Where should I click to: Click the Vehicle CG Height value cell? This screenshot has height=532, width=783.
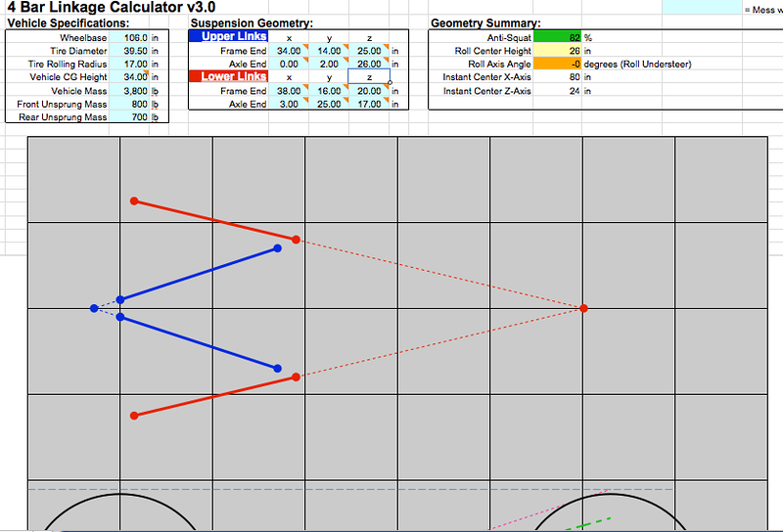[129, 76]
